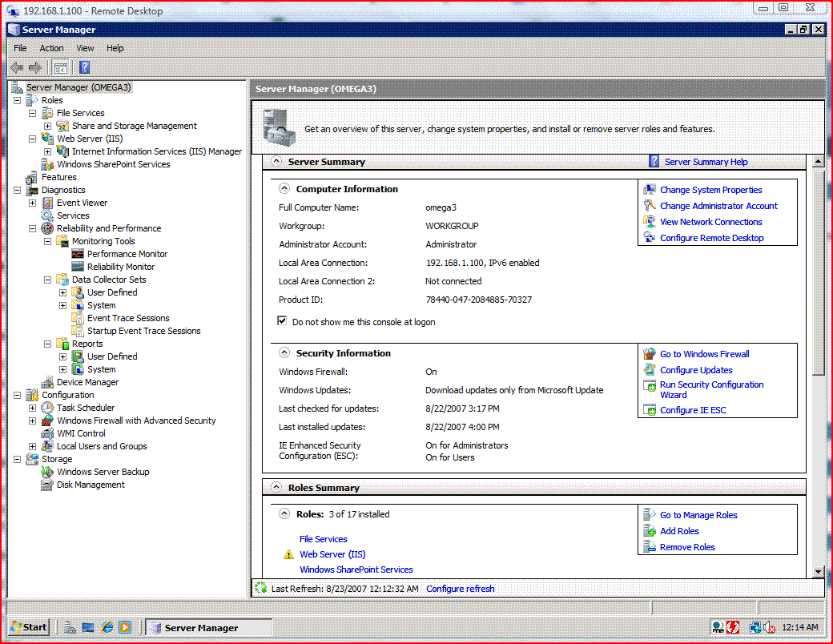This screenshot has height=644, width=833.
Task: Click Internet Explorer icon in quick launch
Action: pos(107,627)
